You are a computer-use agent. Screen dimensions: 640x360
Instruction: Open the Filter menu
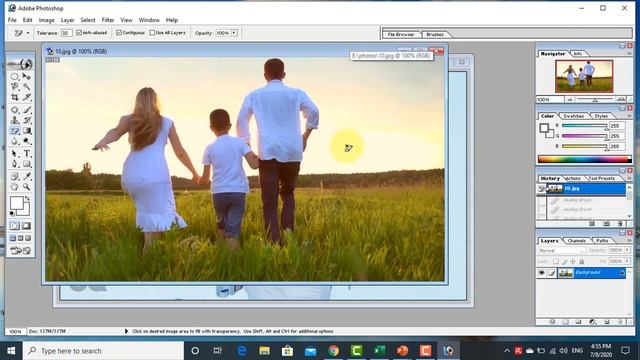pos(108,20)
